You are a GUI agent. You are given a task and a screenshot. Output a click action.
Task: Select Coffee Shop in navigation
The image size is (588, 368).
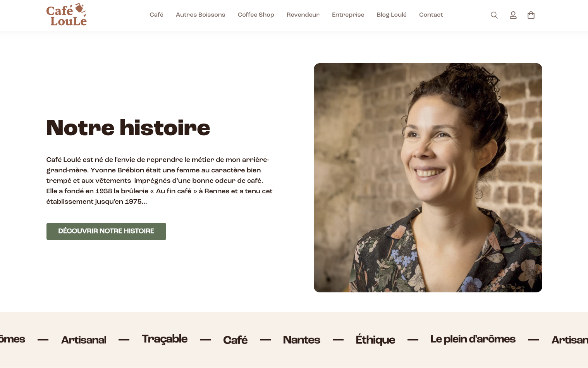pos(256,15)
